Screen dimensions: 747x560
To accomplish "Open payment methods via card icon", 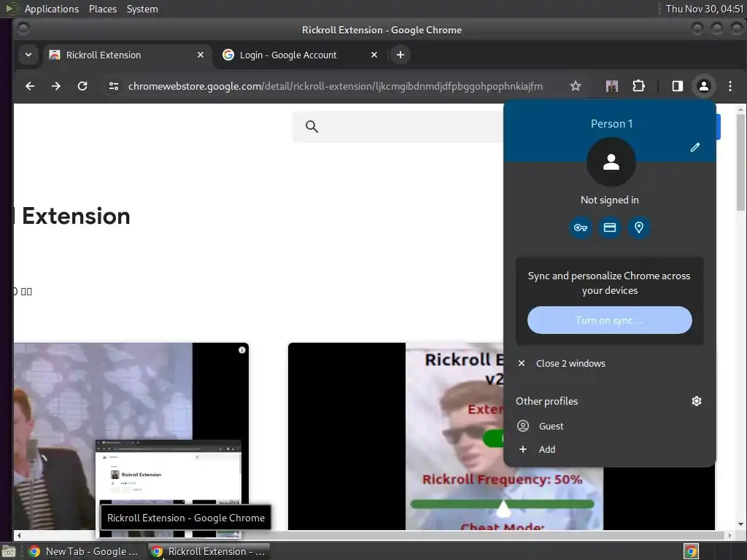I will (x=610, y=227).
